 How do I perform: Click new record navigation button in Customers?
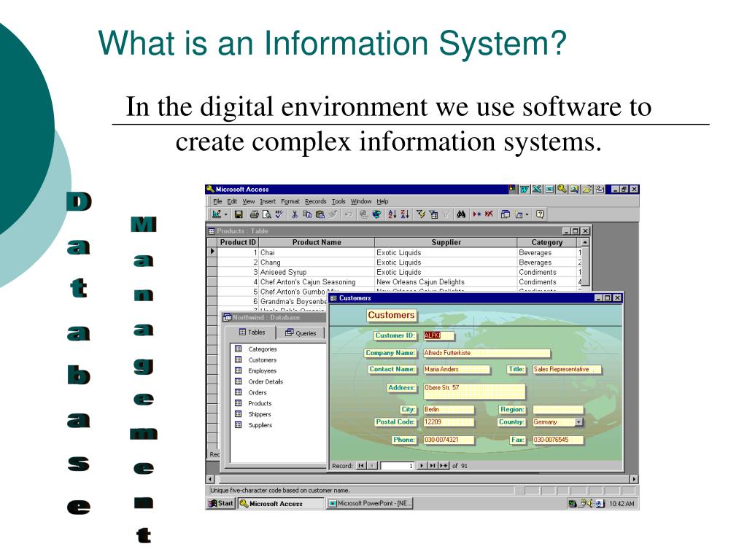pyautogui.click(x=444, y=466)
